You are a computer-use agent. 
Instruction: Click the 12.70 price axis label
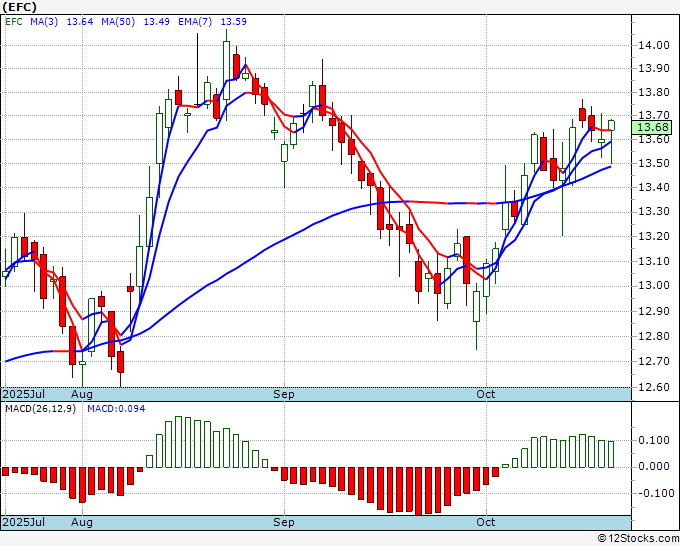click(654, 361)
